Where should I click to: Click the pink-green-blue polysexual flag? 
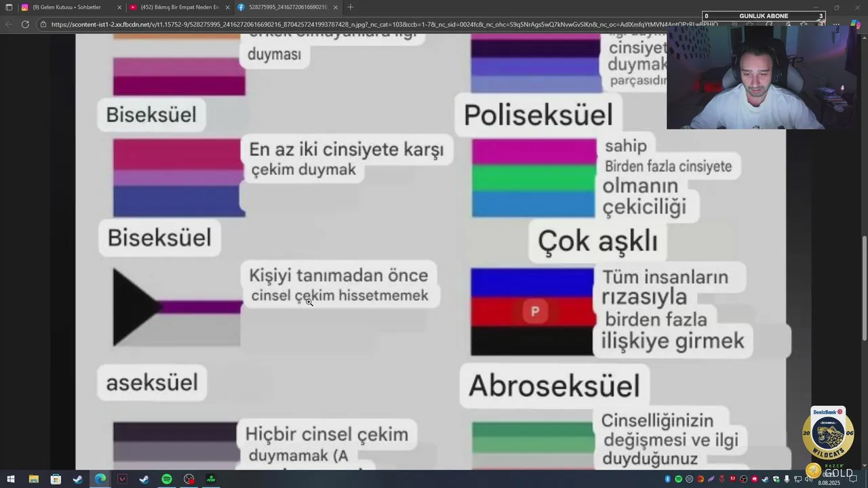(534, 178)
